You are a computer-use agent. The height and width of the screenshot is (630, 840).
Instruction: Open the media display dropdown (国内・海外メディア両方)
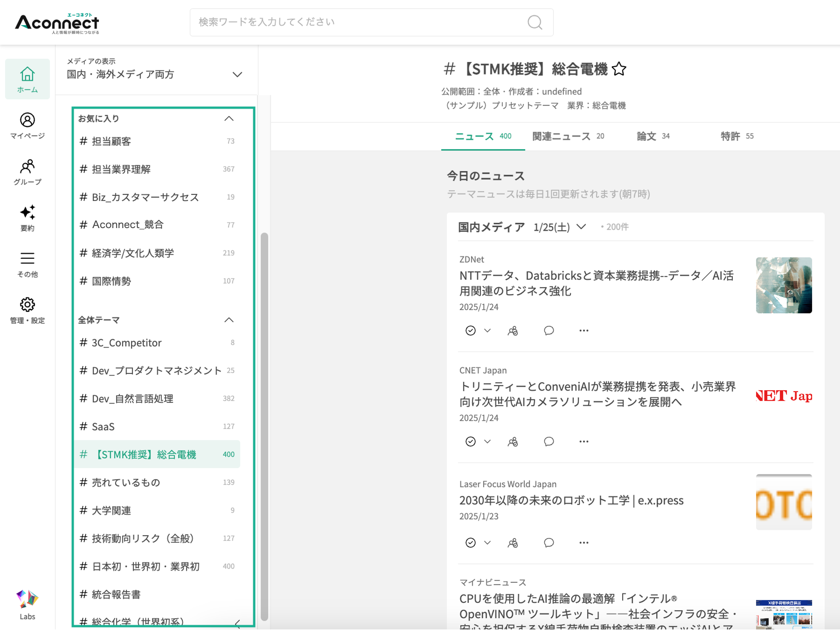tap(155, 74)
